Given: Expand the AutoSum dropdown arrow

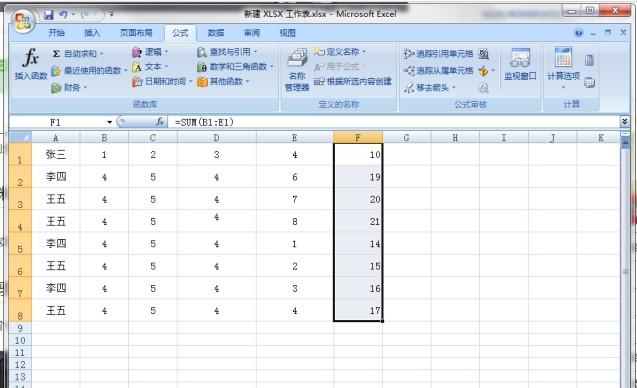Looking at the screenshot, I should 102,54.
